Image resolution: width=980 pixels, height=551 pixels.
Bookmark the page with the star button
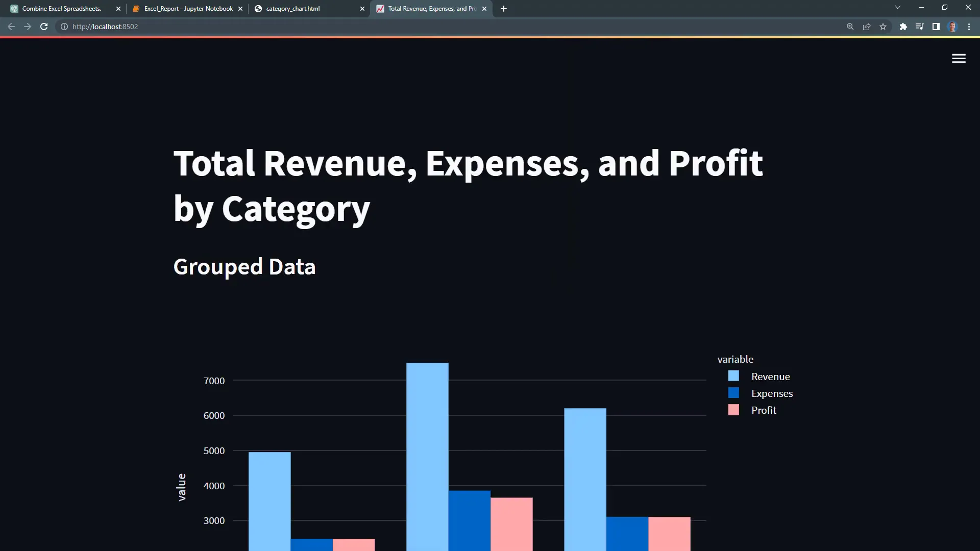pyautogui.click(x=883, y=26)
